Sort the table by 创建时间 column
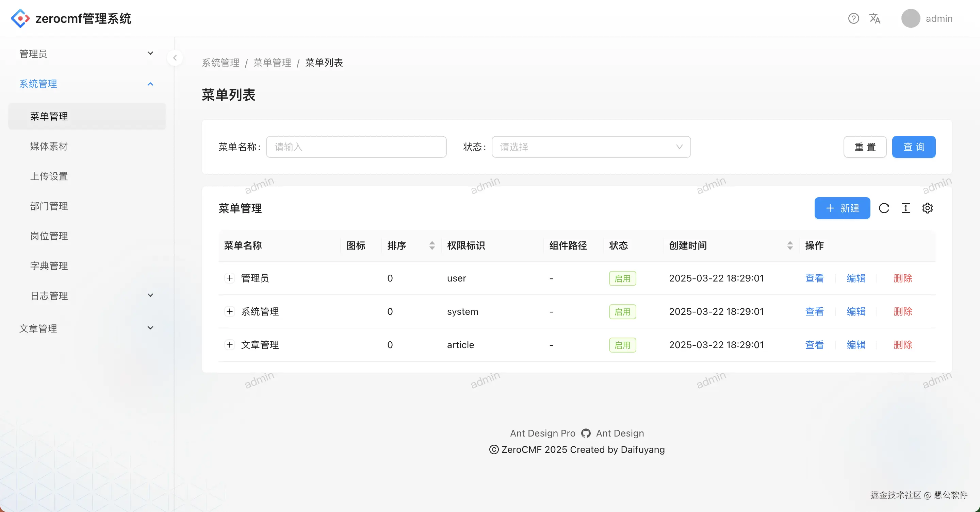Image resolution: width=980 pixels, height=512 pixels. 790,245
